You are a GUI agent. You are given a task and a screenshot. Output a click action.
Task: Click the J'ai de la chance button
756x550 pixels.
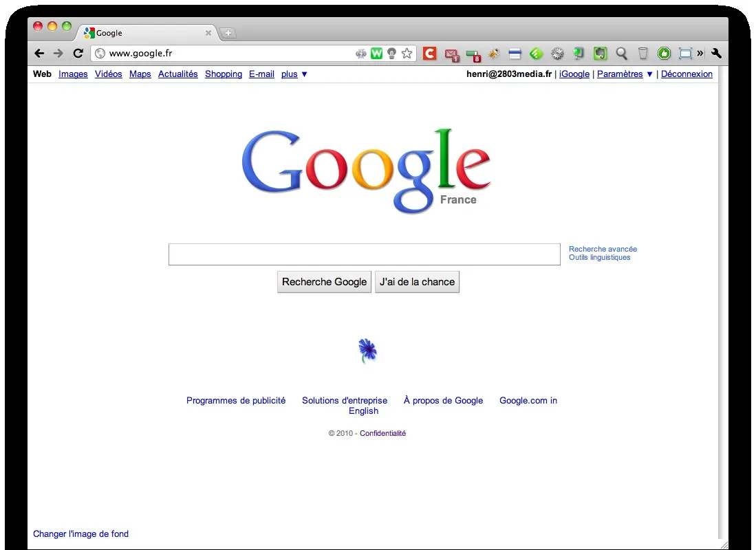coord(417,281)
